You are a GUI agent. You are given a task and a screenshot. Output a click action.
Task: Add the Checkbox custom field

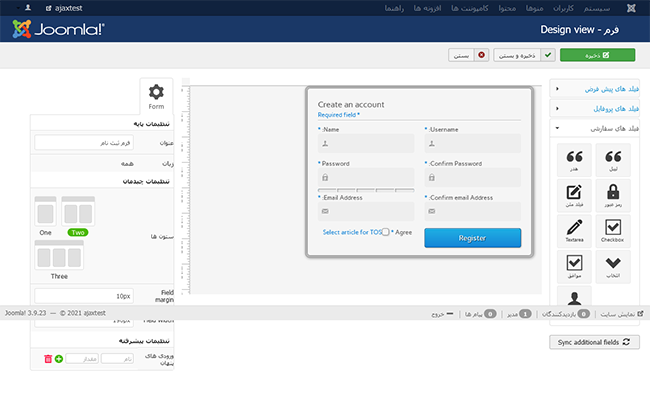coord(613,231)
